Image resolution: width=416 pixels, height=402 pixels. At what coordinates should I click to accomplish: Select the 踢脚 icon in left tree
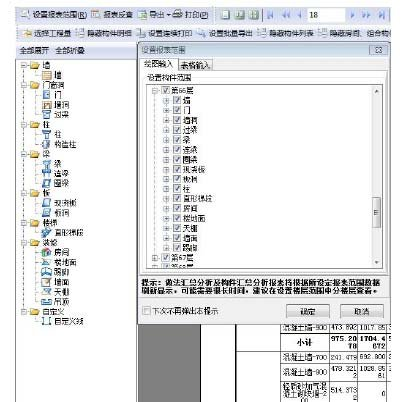[46, 272]
